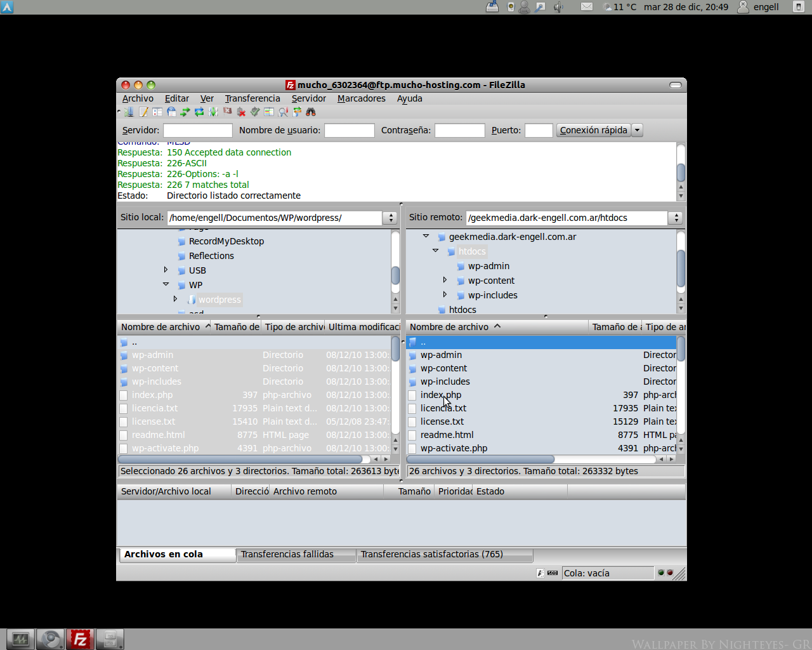Open the quick connect history dropdown arrow
Screen dimensions: 812x650
[x=638, y=130]
